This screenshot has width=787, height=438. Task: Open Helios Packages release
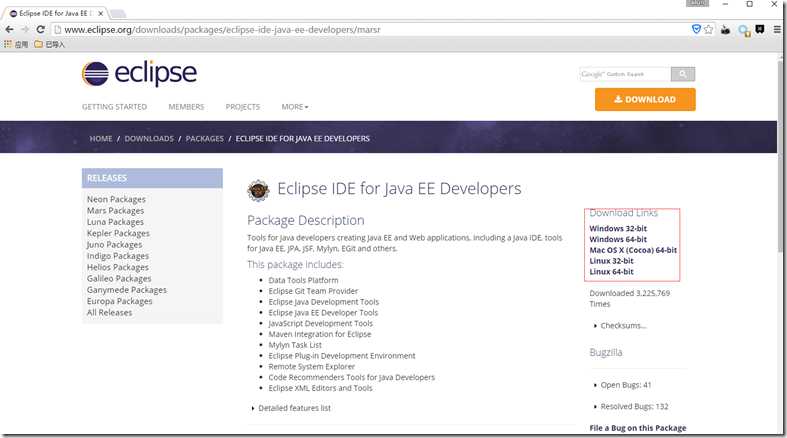pos(117,267)
